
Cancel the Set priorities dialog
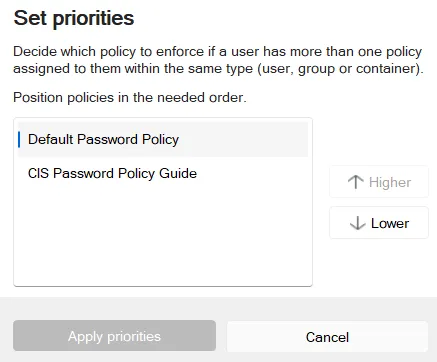[327, 337]
